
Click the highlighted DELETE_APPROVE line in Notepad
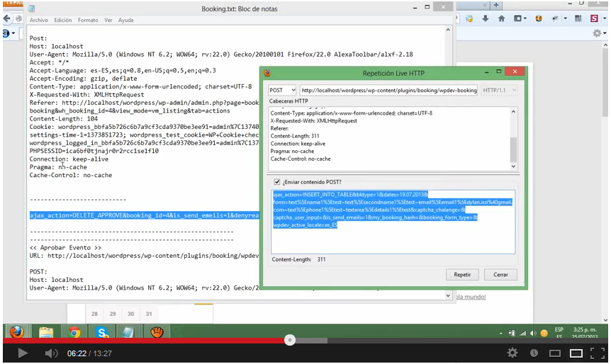point(144,215)
